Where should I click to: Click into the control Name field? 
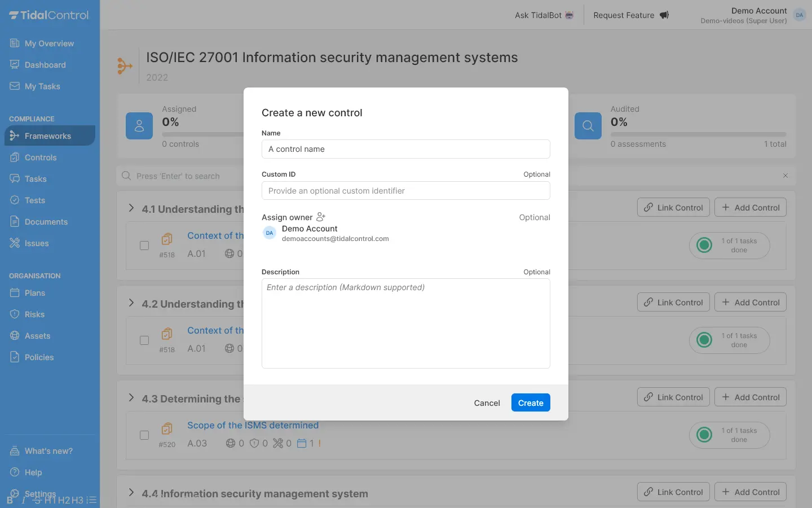405,149
